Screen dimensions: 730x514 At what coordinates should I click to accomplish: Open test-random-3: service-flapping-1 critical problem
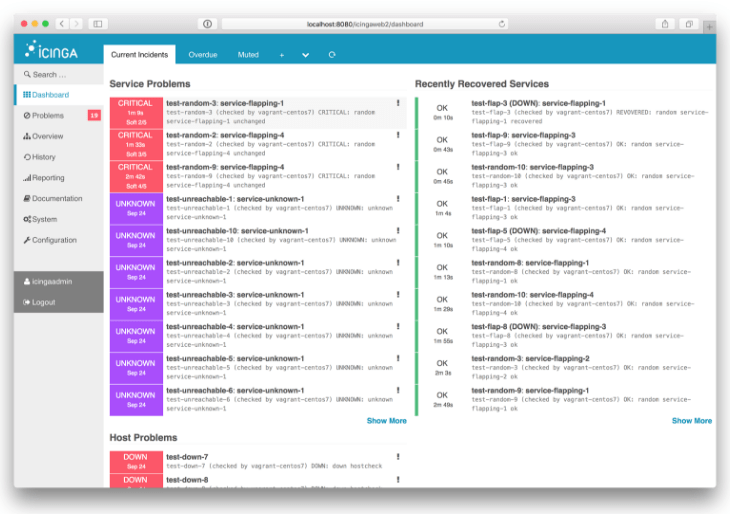tap(225, 103)
